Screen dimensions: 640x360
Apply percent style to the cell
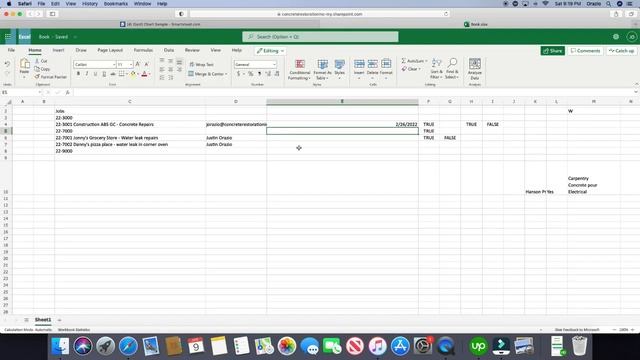(x=251, y=74)
